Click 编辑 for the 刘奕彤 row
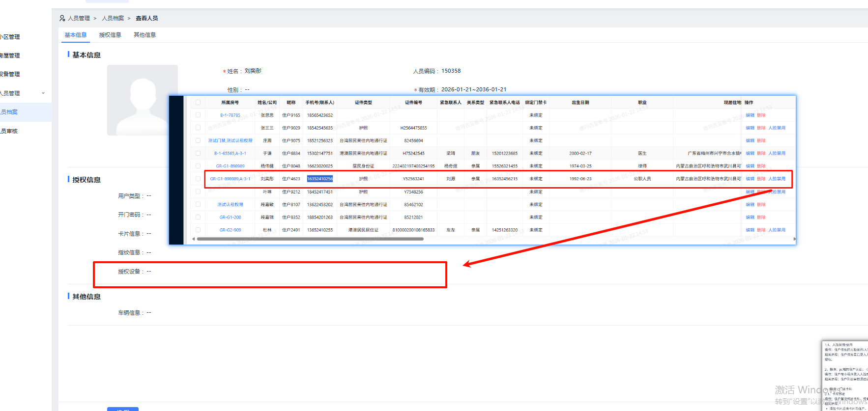868x411 pixels. click(750, 179)
